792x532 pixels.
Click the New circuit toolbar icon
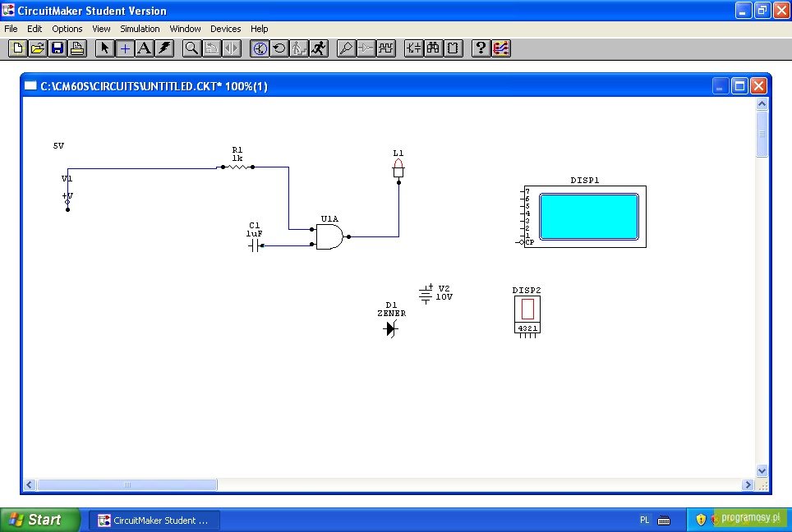[x=18, y=48]
